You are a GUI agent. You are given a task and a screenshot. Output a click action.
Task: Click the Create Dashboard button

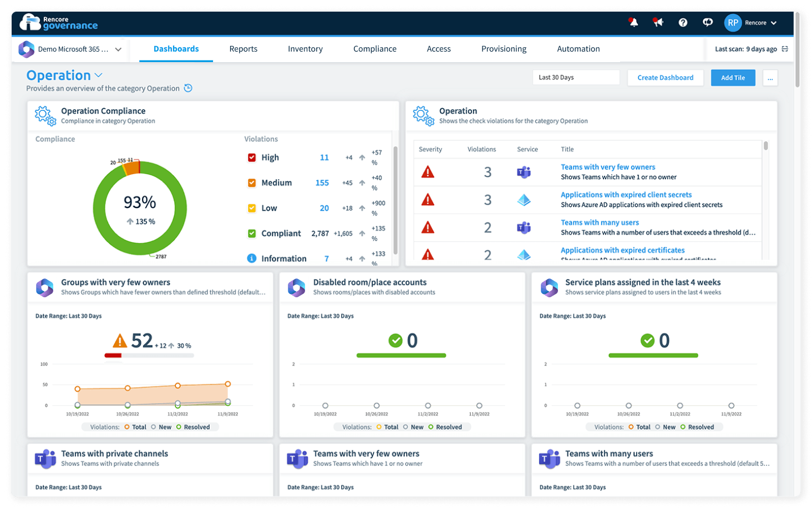[x=665, y=78]
